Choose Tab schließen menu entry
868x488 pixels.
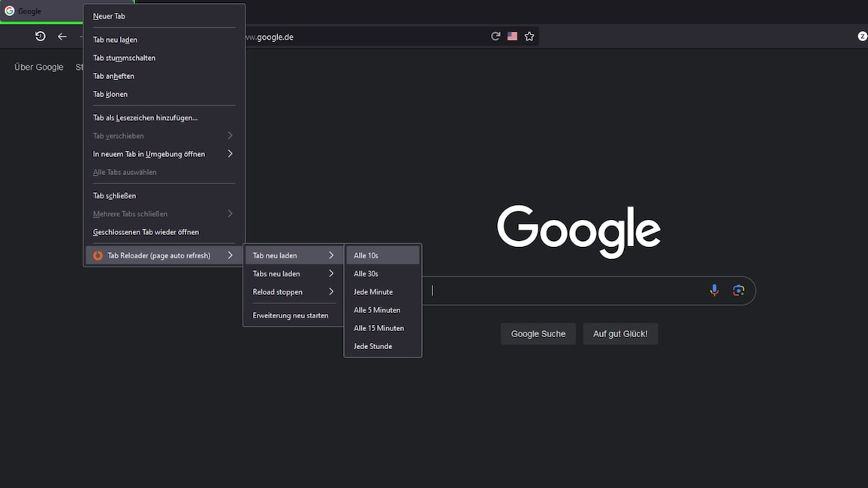click(164, 196)
